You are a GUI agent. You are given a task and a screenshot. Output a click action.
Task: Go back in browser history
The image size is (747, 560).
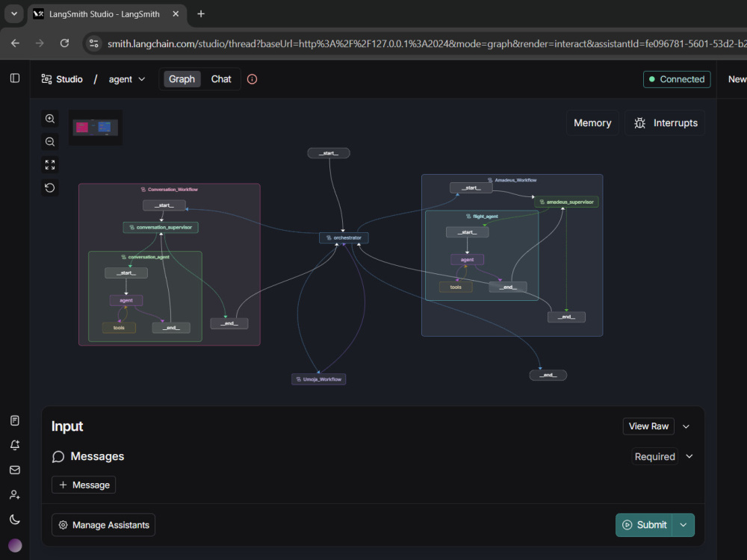(15, 43)
